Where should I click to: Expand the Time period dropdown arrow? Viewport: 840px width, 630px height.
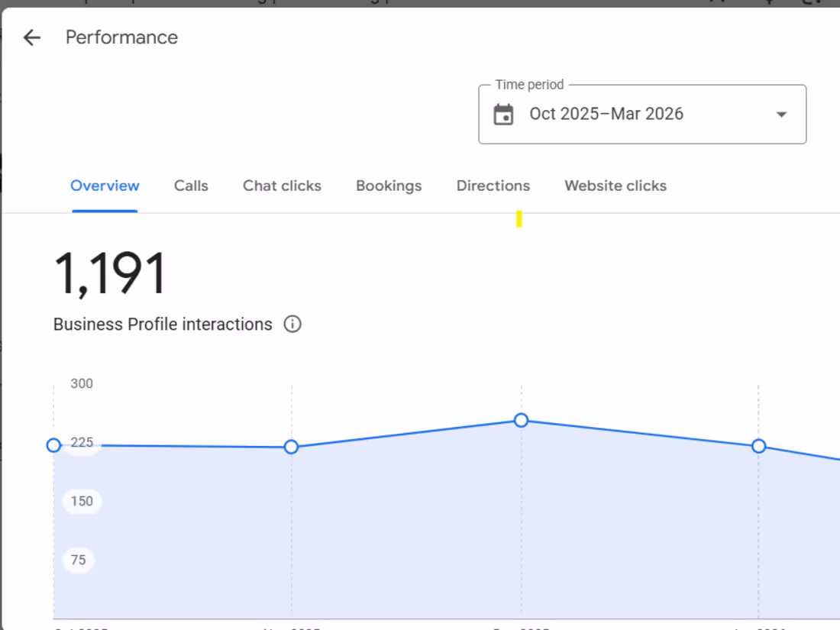(781, 115)
